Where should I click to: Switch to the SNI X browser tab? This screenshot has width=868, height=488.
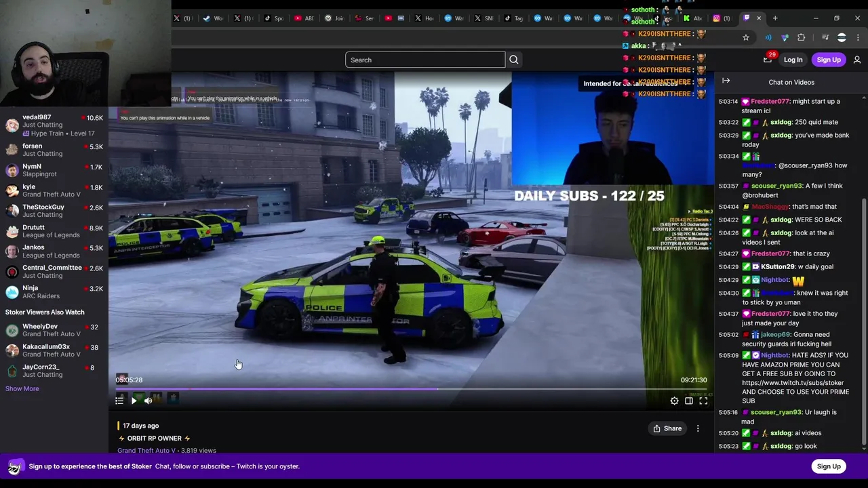point(484,18)
